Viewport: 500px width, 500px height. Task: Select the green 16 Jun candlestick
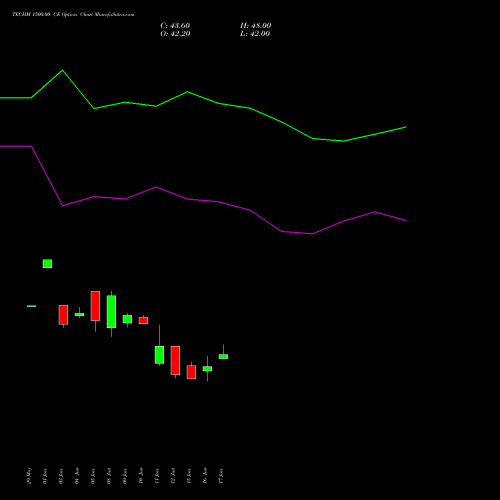click(207, 369)
